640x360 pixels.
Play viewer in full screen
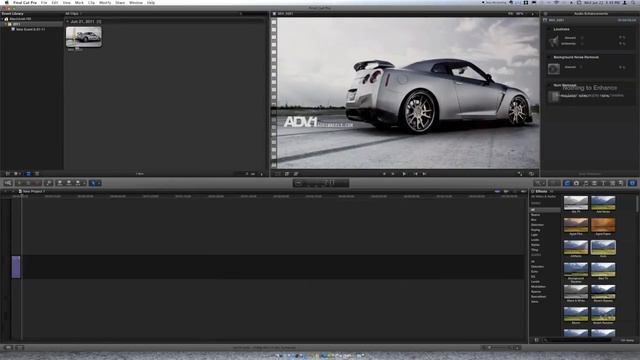click(520, 173)
